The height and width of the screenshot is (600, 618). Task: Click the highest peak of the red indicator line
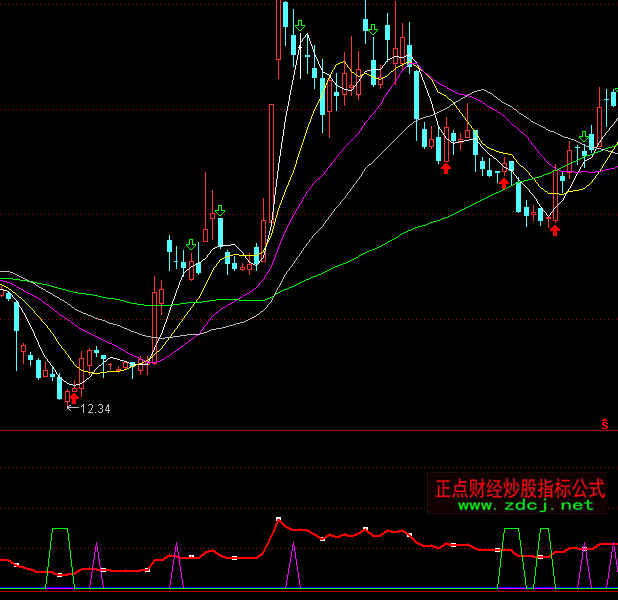(x=278, y=519)
